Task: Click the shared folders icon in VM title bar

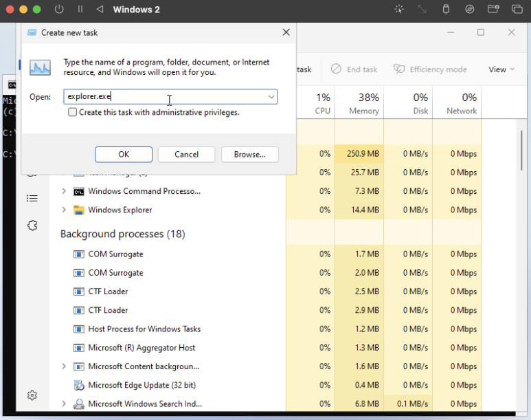Action: point(493,9)
